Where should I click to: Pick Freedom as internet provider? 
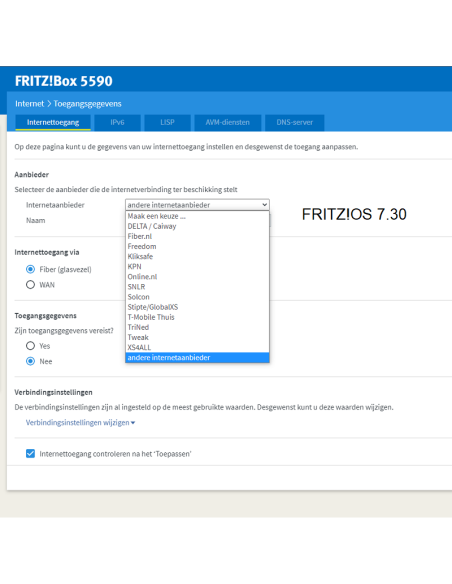click(x=197, y=246)
